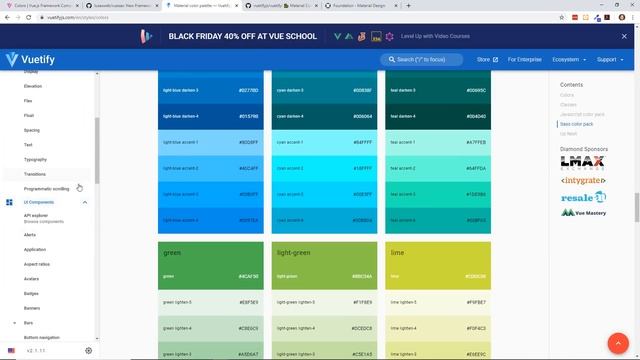Viewport: 640px width, 360px height.
Task: Click the red scroll-to-top button
Action: pos(618,343)
